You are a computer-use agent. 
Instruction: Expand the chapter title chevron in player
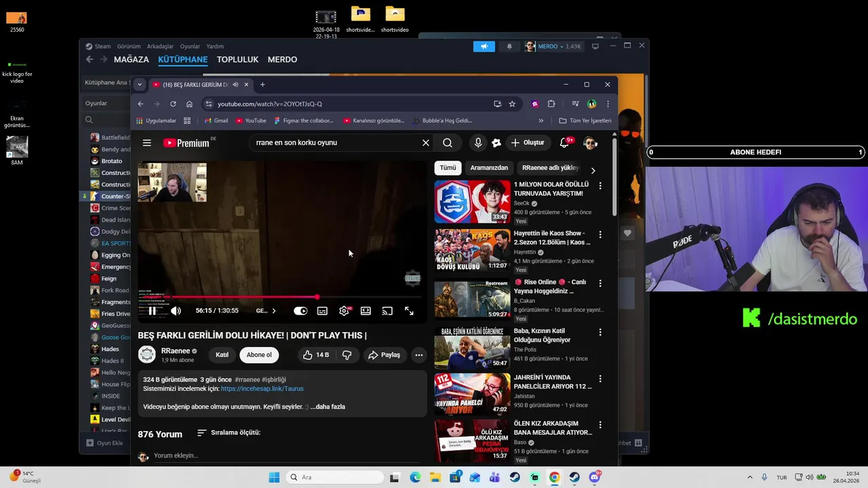point(273,311)
